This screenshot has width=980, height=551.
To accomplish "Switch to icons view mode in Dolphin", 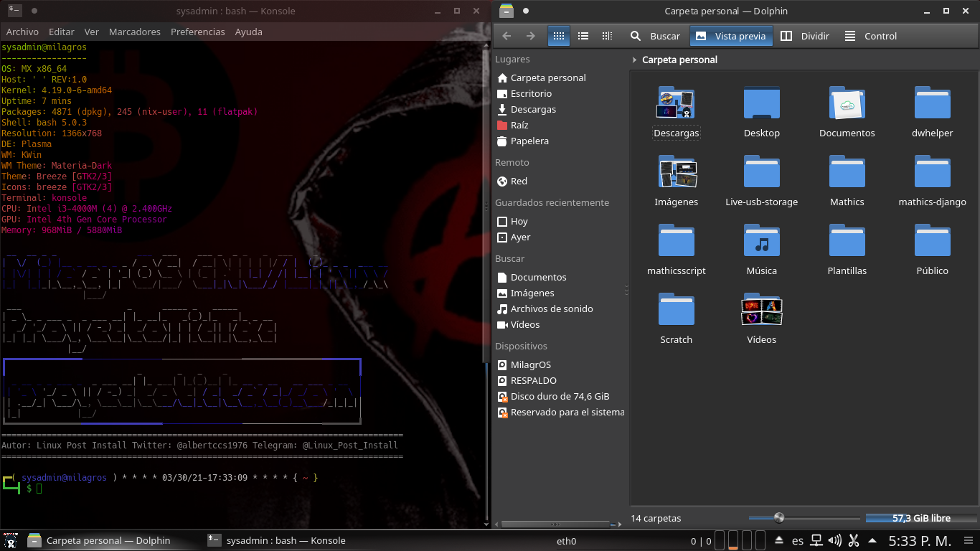I will click(x=558, y=36).
